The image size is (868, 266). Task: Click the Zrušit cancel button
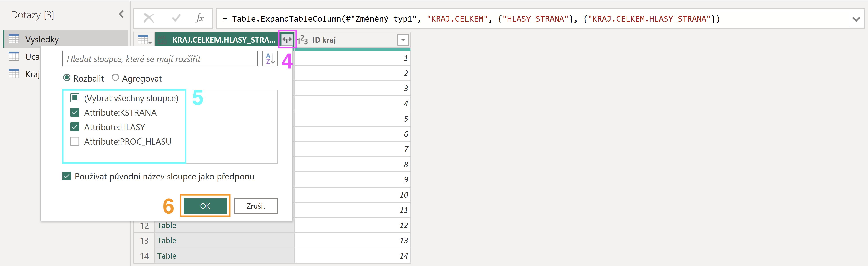256,206
